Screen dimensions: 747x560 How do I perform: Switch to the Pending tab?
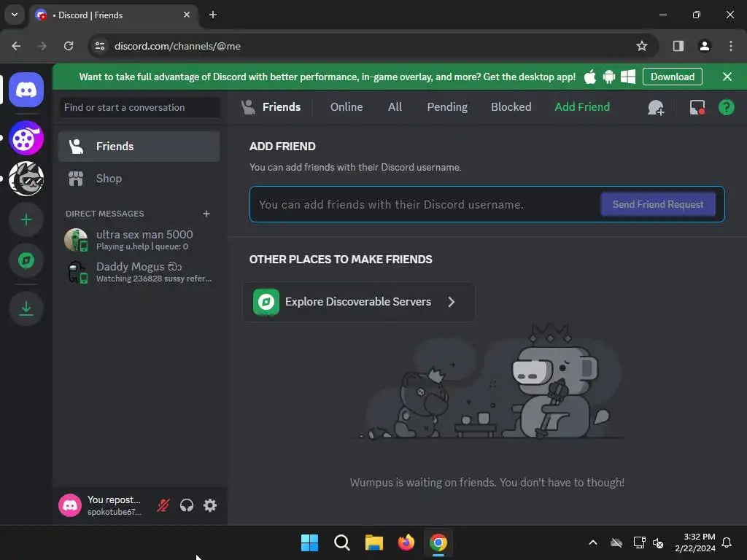pyautogui.click(x=447, y=107)
